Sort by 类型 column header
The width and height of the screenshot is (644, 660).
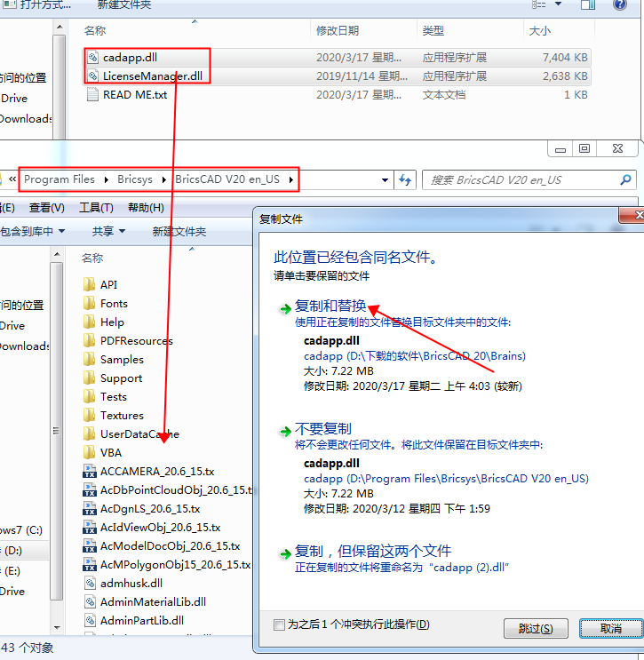pos(433,30)
